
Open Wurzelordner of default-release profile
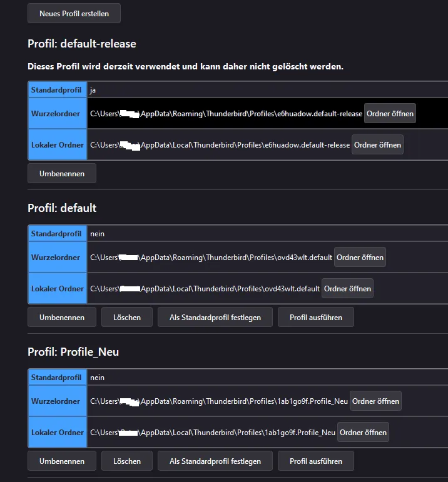[390, 113]
